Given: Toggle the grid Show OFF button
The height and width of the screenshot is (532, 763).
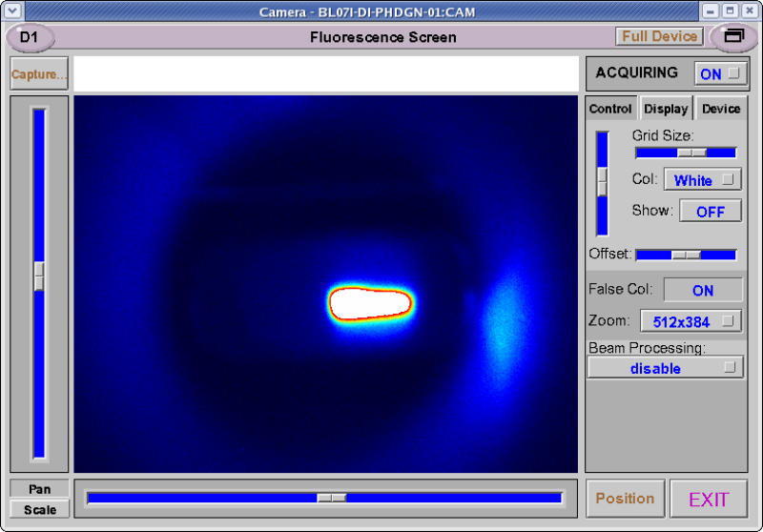Looking at the screenshot, I should point(711,212).
